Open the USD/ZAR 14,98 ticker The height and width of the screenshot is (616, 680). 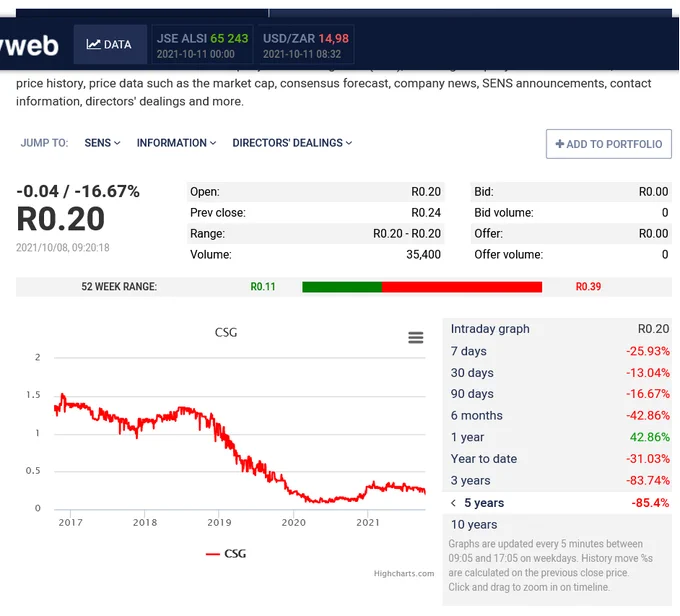[x=306, y=45]
